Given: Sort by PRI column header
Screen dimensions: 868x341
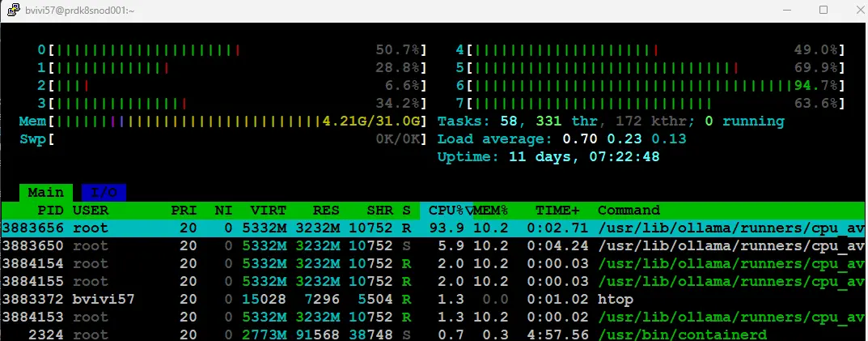Looking at the screenshot, I should pyautogui.click(x=184, y=210).
